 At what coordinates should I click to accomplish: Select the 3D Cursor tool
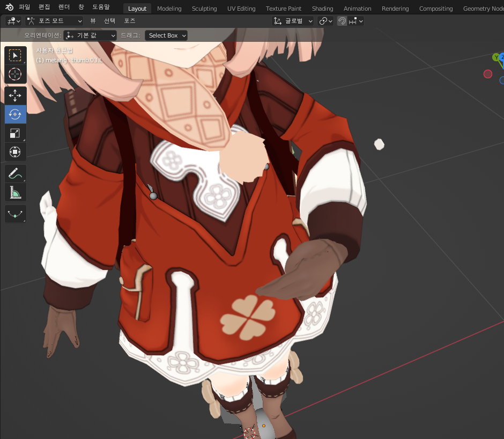pyautogui.click(x=15, y=74)
